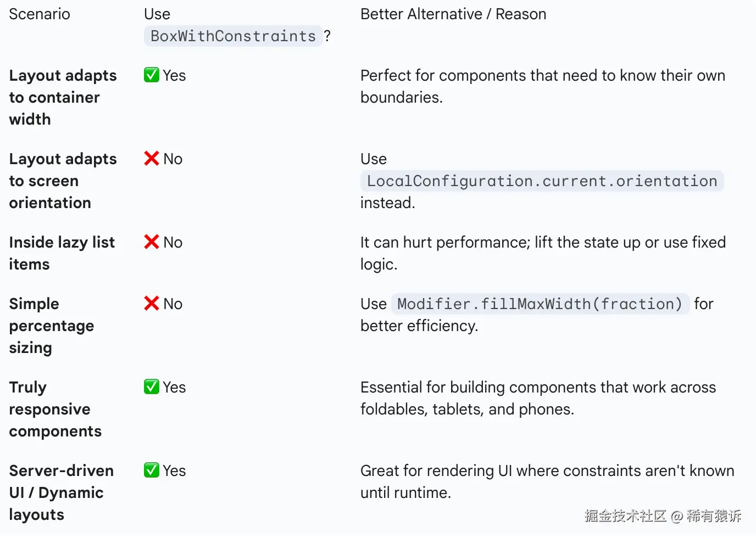The width and height of the screenshot is (756, 538).
Task: Click the red X for lazy list items
Action: [x=152, y=242]
